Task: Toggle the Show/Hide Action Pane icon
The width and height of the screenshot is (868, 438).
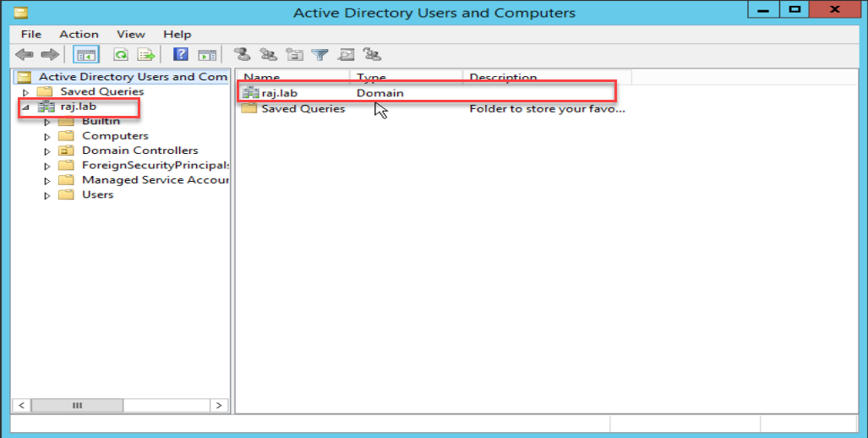Action: point(207,55)
